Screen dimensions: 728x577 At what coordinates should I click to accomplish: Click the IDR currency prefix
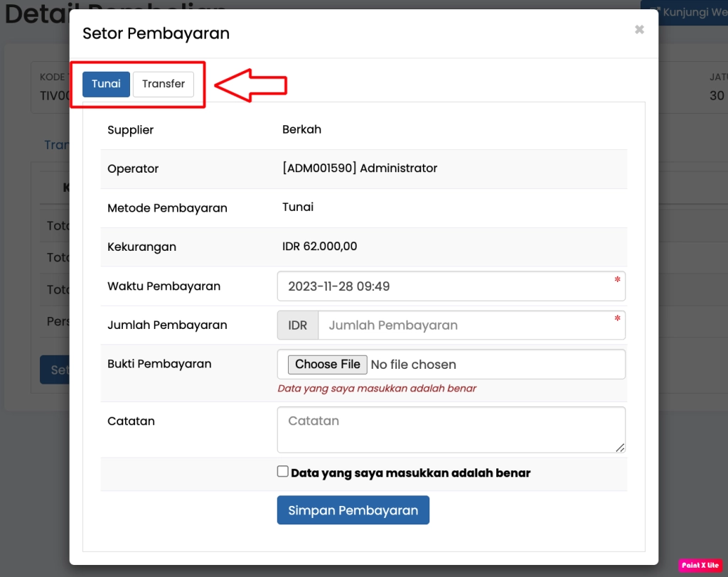(x=297, y=325)
